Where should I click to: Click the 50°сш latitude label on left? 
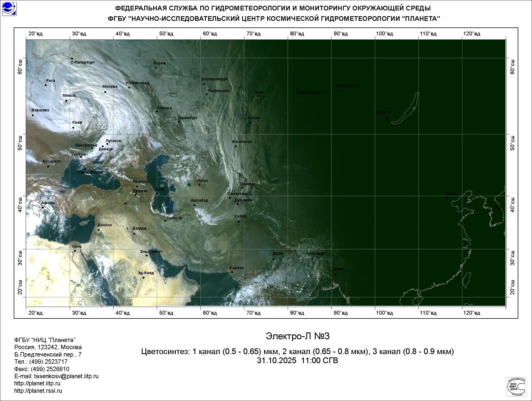coord(20,143)
